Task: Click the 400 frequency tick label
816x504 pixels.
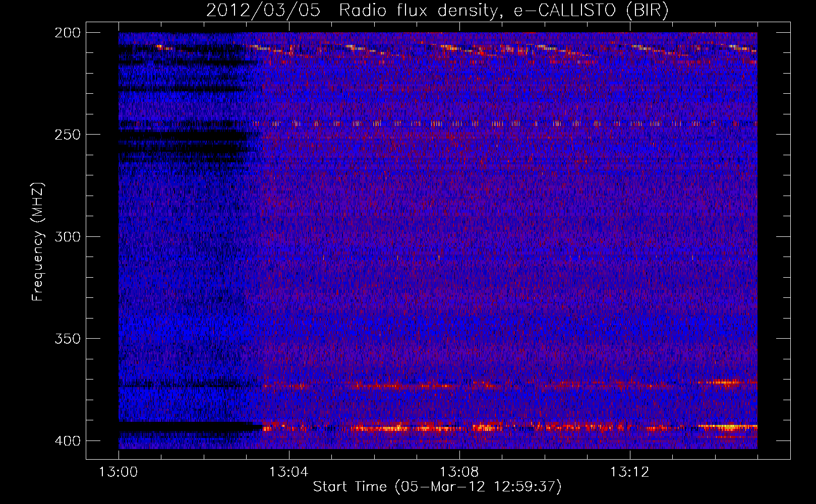Action: pyautogui.click(x=68, y=441)
